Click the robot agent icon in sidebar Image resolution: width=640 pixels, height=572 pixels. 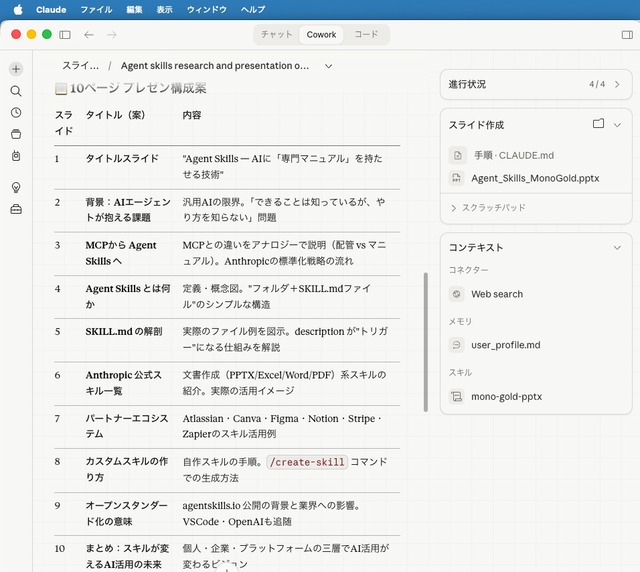[16, 156]
